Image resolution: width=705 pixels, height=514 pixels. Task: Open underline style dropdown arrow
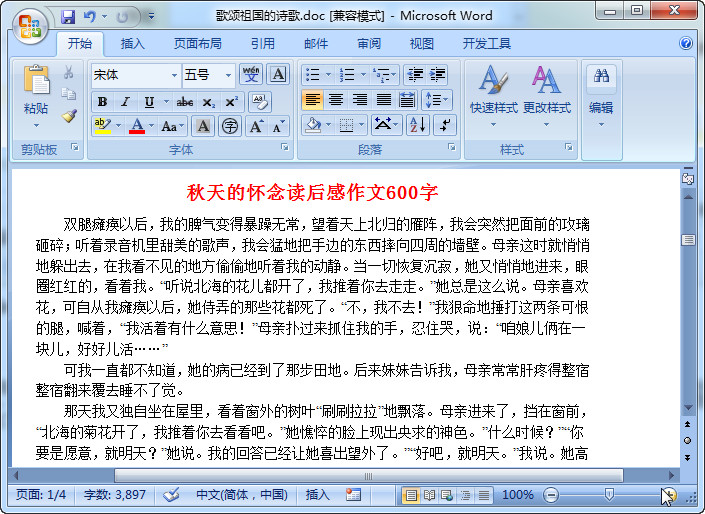click(x=166, y=102)
